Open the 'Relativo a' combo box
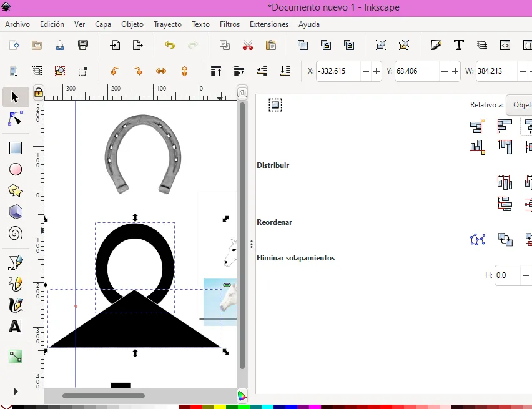 pyautogui.click(x=519, y=105)
